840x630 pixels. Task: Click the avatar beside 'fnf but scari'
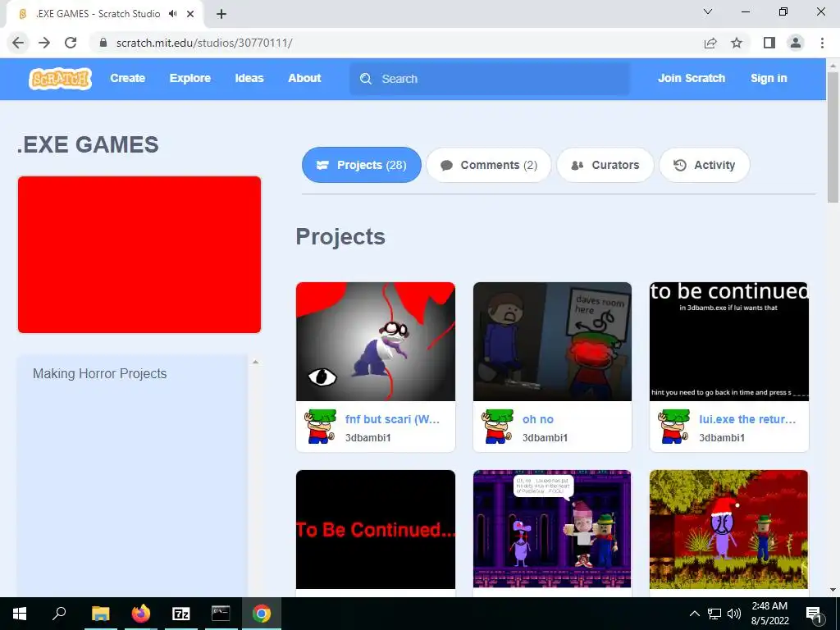321,427
